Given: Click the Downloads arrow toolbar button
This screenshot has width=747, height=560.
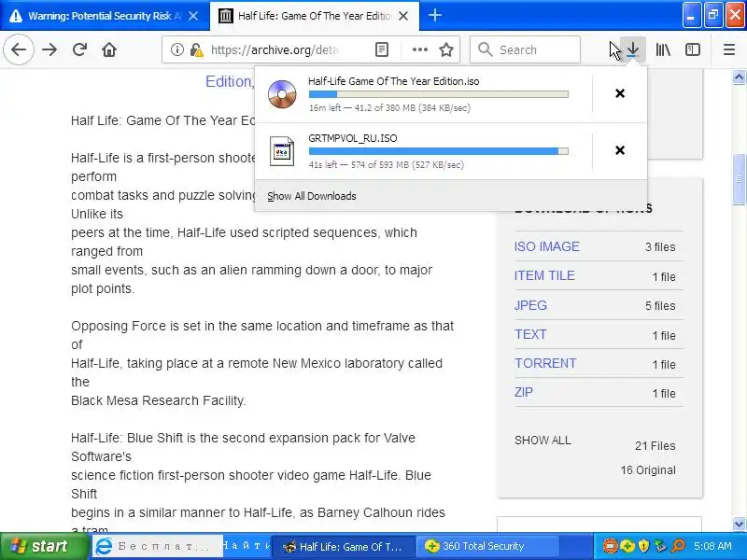Looking at the screenshot, I should point(633,49).
